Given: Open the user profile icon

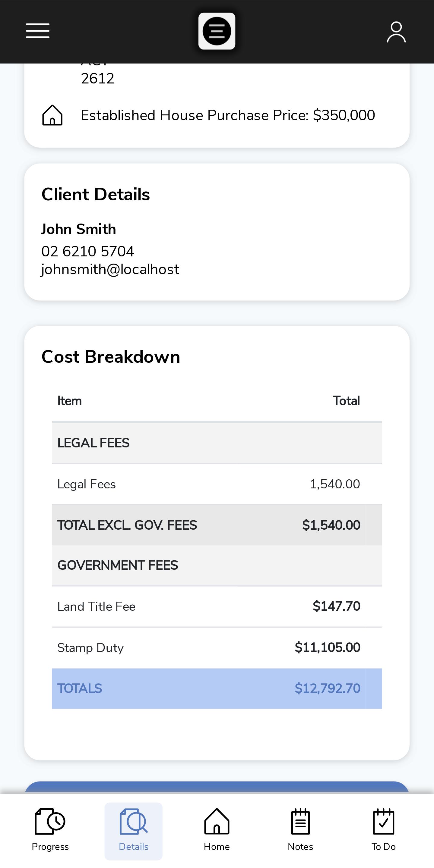Looking at the screenshot, I should click(396, 32).
